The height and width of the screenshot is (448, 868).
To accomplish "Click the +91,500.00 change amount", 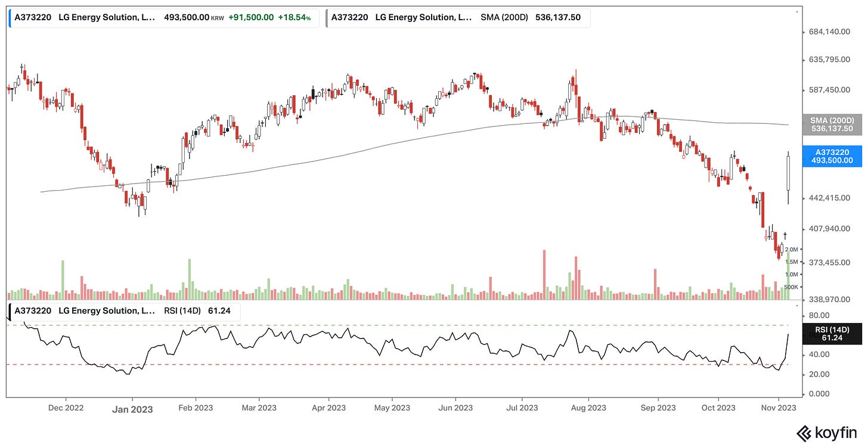I will [250, 18].
